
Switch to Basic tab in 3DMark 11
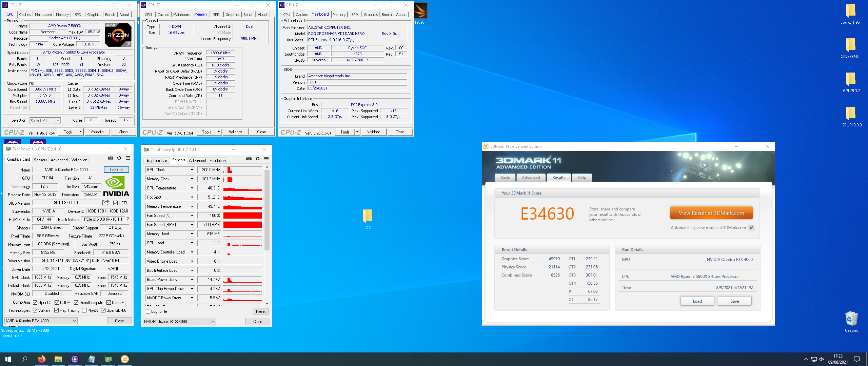click(x=505, y=178)
